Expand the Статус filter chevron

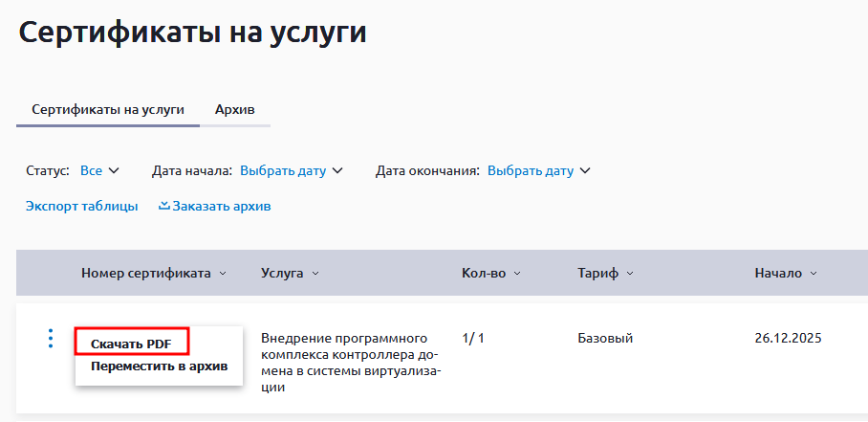click(x=114, y=171)
